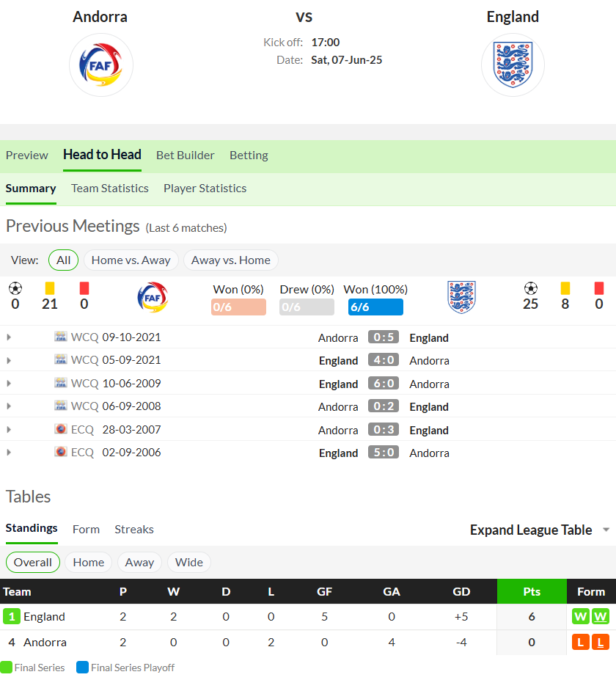Click Andorra's yellow card icon in summary
Image resolution: width=616 pixels, height=680 pixels.
click(50, 288)
